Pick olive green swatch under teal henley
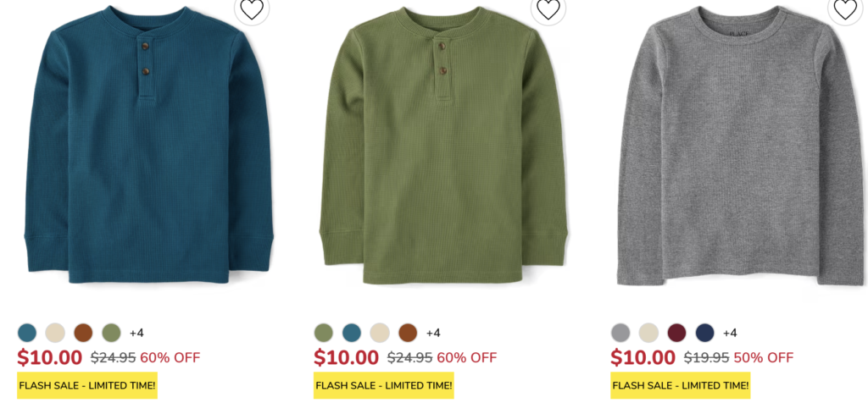The height and width of the screenshot is (403, 868). 111,333
